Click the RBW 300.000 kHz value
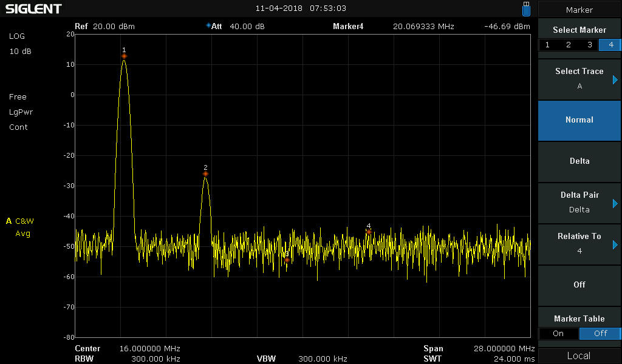The width and height of the screenshot is (622, 364). pos(156,359)
